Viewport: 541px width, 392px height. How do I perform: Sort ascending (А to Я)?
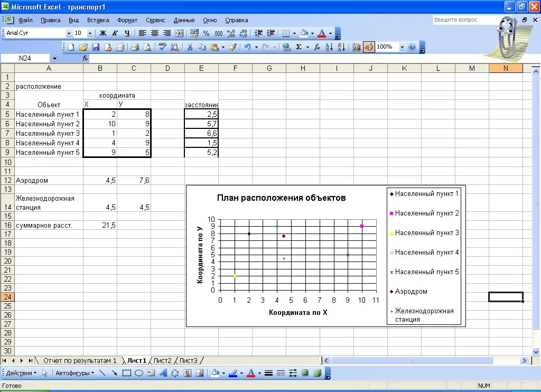329,47
